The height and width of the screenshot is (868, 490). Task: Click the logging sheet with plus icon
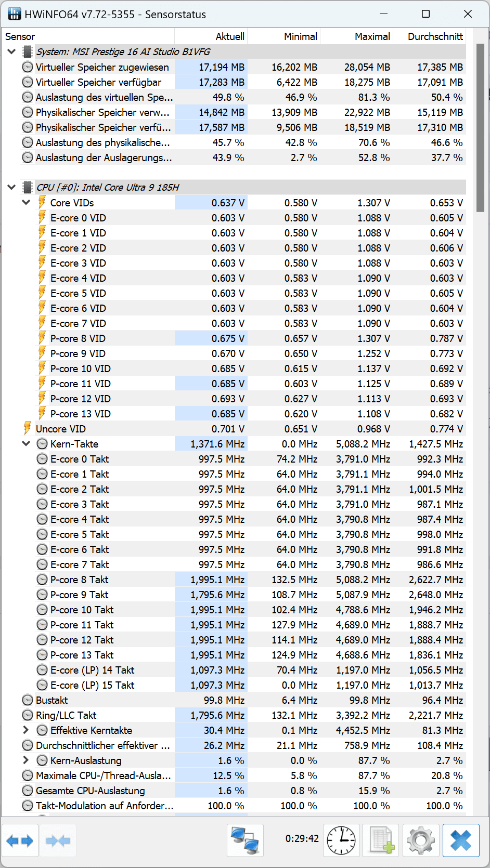pos(380,840)
